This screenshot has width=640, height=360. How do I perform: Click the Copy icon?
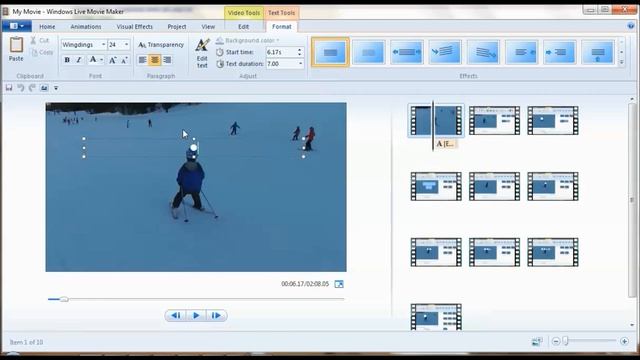click(34, 52)
